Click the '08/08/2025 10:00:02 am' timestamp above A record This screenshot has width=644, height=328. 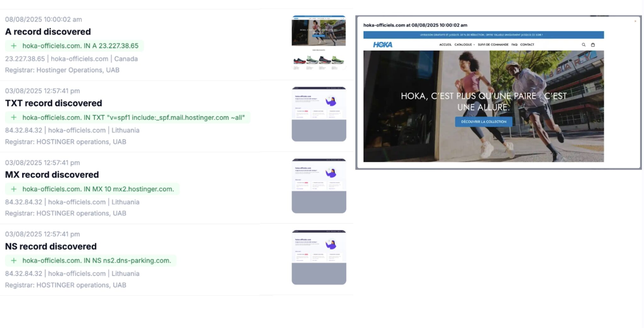coord(43,19)
